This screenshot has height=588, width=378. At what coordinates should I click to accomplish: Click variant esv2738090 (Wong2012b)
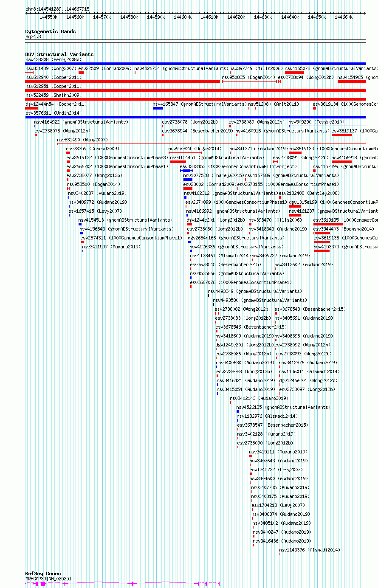click(x=265, y=443)
